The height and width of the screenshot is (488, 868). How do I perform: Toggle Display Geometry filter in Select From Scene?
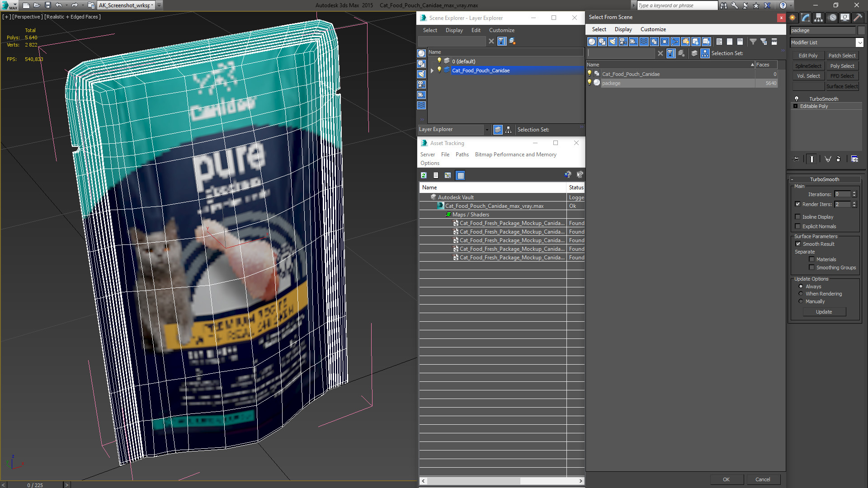pos(592,42)
